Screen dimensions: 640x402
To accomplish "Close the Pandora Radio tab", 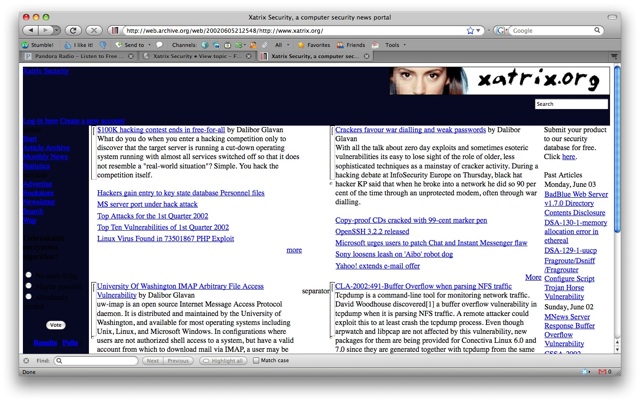I will 131,56.
